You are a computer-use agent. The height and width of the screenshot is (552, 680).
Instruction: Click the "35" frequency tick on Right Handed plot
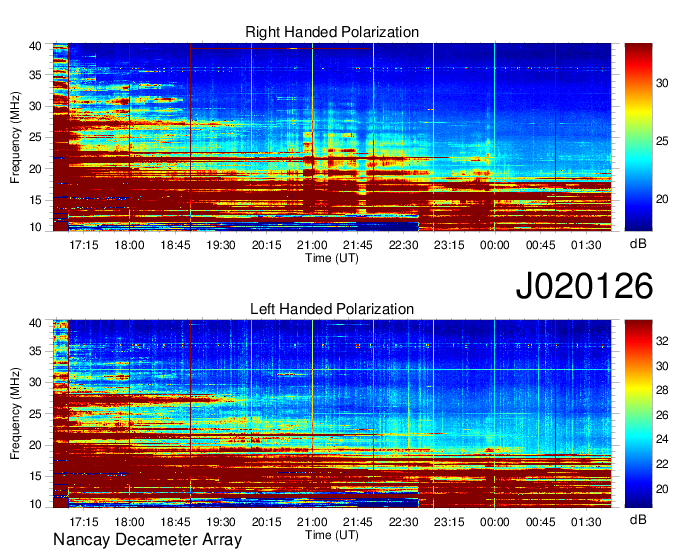pos(35,75)
